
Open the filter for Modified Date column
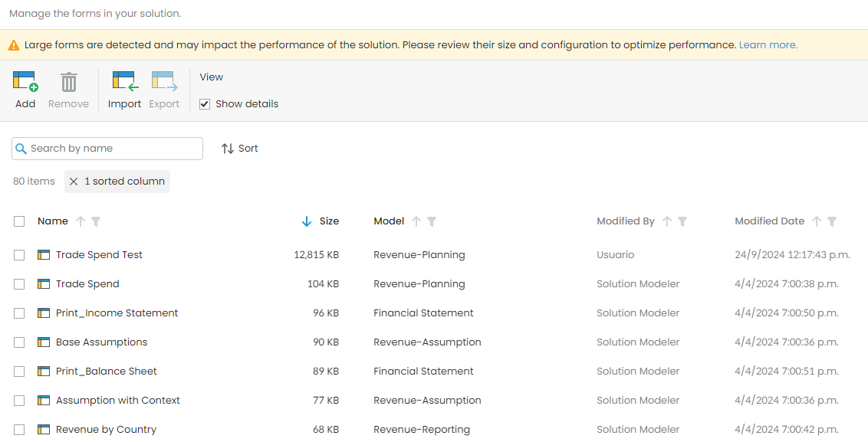pos(832,221)
